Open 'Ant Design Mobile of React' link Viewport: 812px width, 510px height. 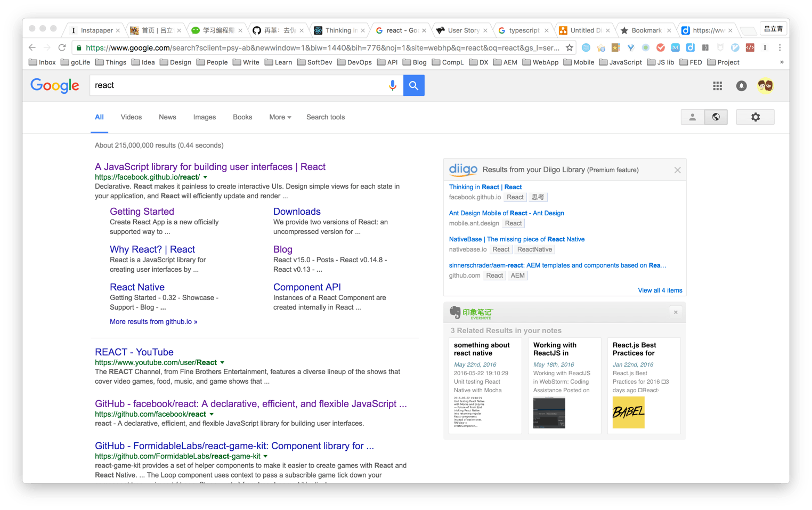[x=506, y=213]
